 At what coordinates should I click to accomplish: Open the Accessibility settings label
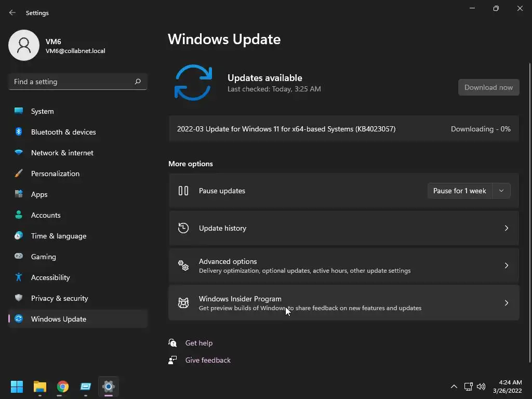click(x=50, y=277)
